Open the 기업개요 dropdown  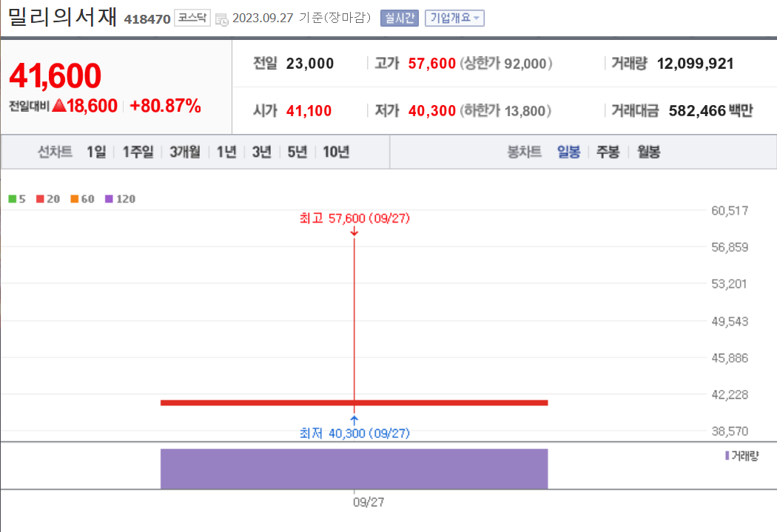(x=454, y=18)
